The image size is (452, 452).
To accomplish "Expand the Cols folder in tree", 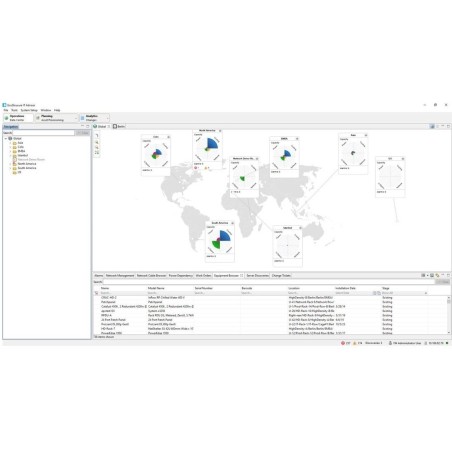I will [x=10, y=147].
